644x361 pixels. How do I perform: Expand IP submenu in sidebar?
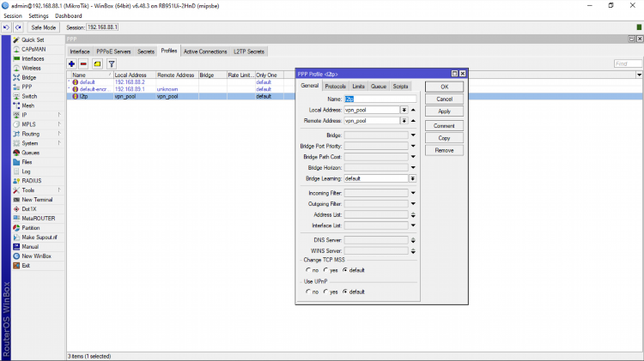tap(59, 115)
